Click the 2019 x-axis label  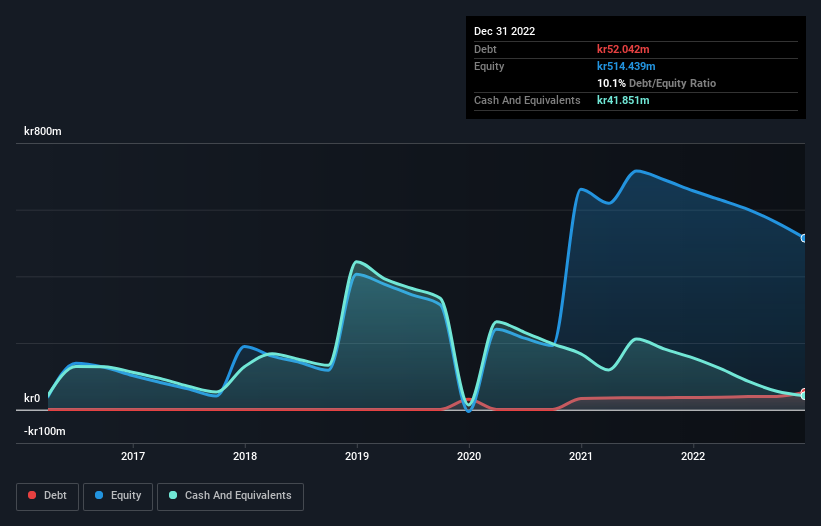(357, 456)
